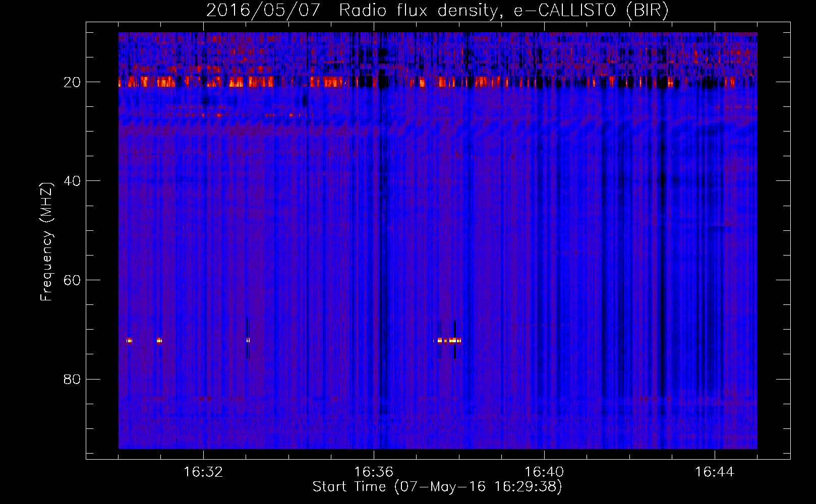Click the 16:40 time tick label
Screen dimensions: 816x504
point(544,472)
